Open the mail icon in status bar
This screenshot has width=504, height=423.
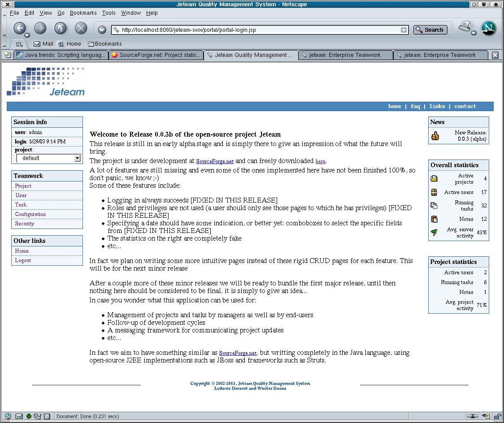[x=19, y=416]
